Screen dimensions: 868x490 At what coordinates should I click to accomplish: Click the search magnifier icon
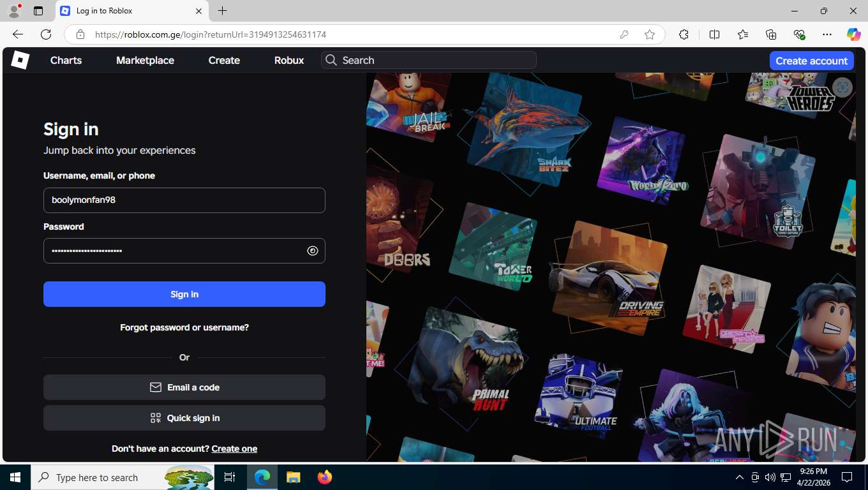pyautogui.click(x=331, y=60)
